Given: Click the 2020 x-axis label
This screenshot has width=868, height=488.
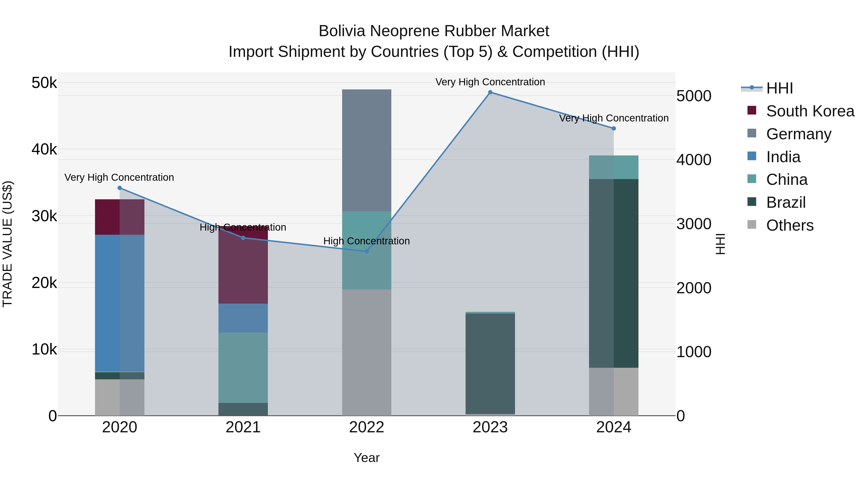Looking at the screenshot, I should [120, 427].
